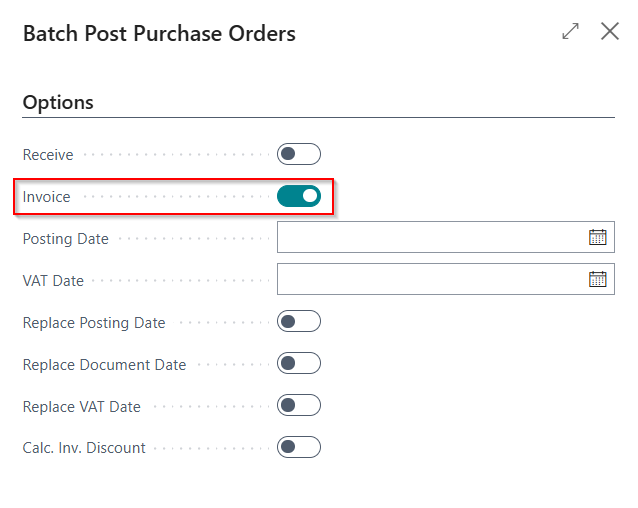
Task: Select the Receive field label
Action: point(48,155)
